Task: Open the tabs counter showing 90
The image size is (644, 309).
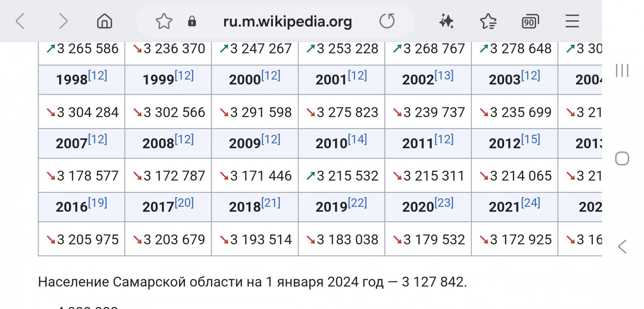Action: tap(530, 21)
